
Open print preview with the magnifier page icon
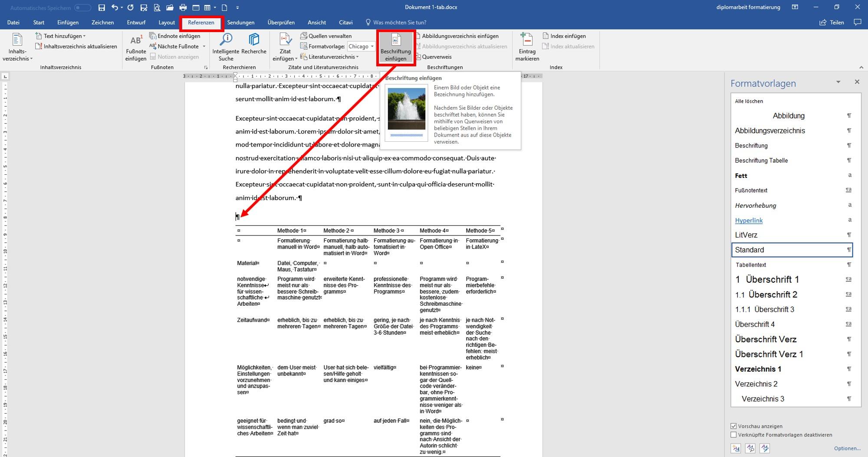pyautogui.click(x=157, y=7)
